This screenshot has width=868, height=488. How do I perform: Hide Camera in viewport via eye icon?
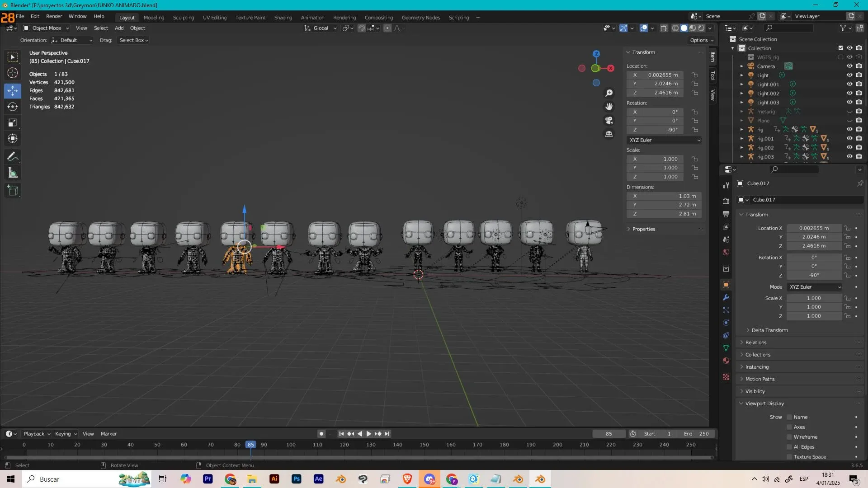click(x=849, y=66)
